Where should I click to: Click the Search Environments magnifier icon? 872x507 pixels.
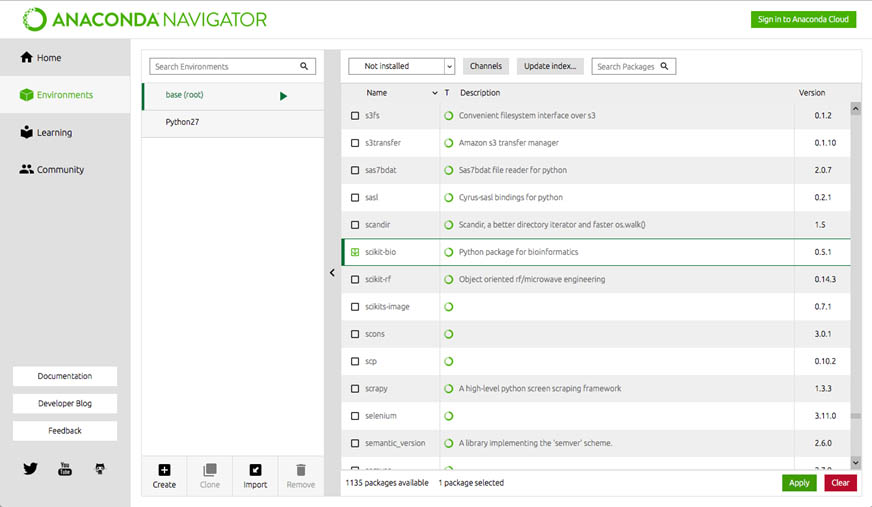[x=304, y=66]
